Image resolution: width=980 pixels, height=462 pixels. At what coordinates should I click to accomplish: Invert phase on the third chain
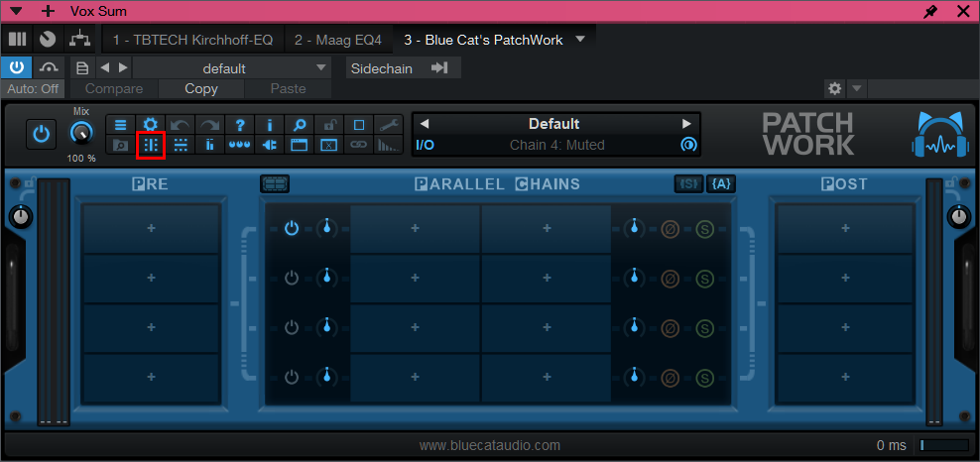tap(670, 328)
